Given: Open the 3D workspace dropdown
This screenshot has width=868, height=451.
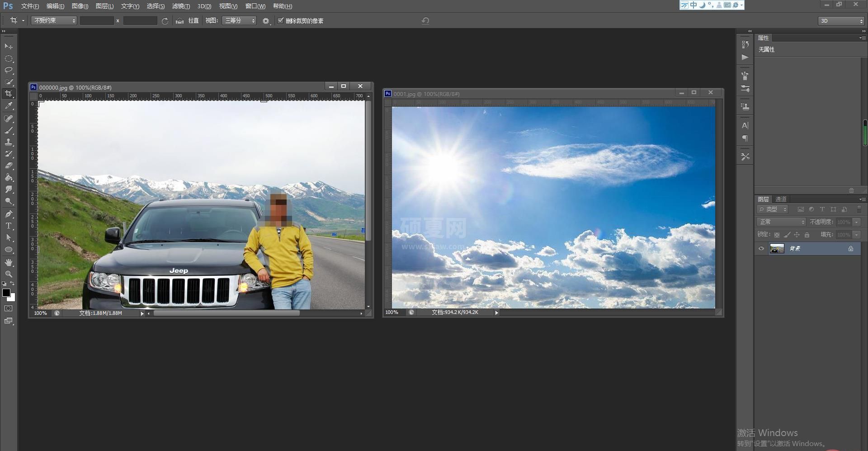Looking at the screenshot, I should (841, 21).
